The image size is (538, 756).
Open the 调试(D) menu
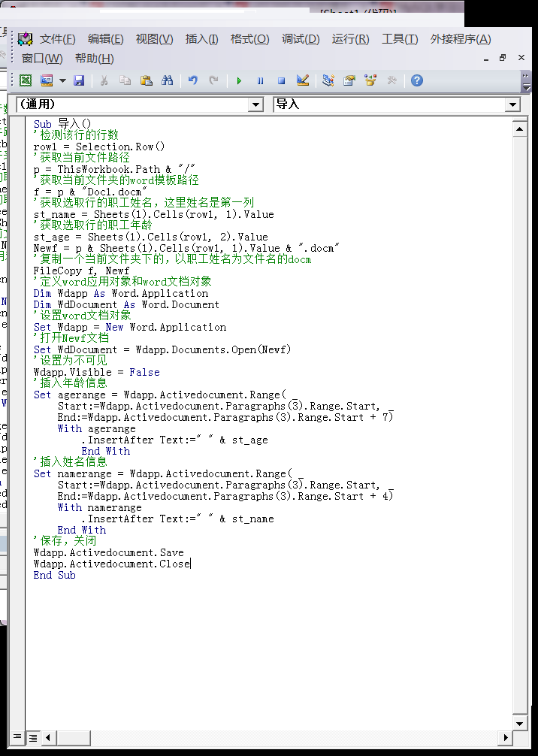[301, 39]
